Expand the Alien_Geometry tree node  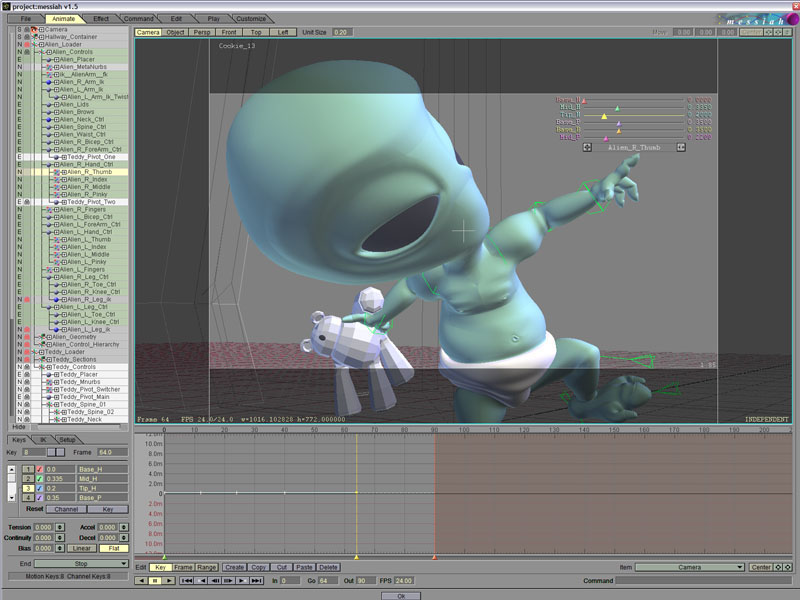click(48, 337)
